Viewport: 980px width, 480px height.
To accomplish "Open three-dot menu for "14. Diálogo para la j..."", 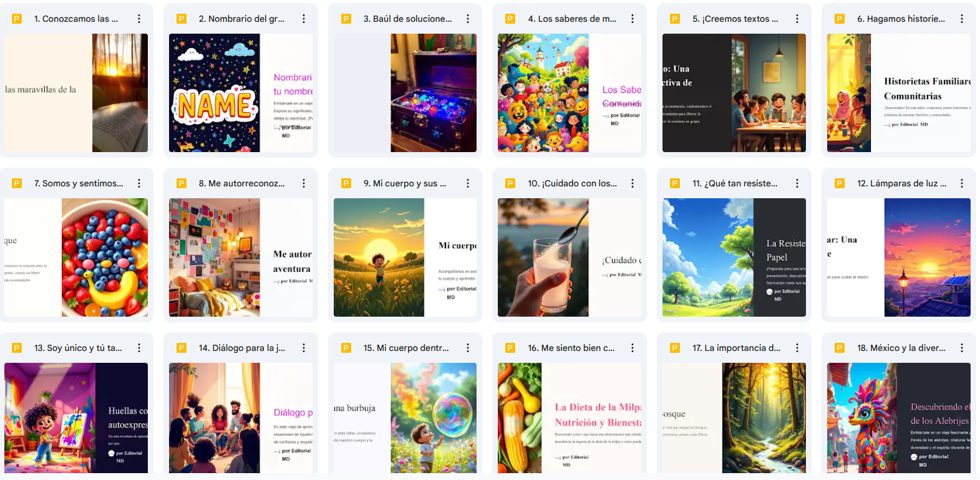I will (x=304, y=348).
